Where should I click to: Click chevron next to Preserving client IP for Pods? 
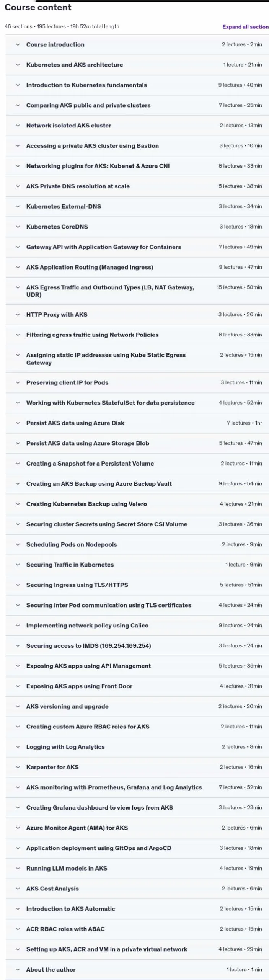18,382
